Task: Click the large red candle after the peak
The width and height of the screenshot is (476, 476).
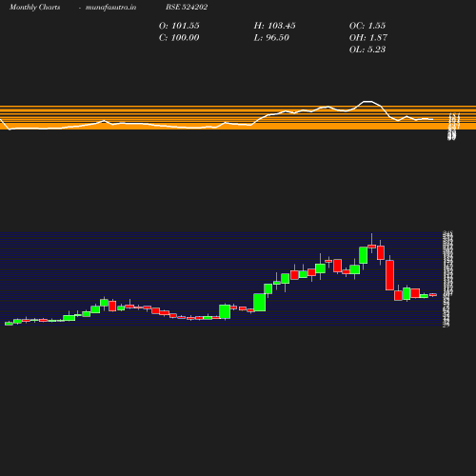Action: coord(389,275)
